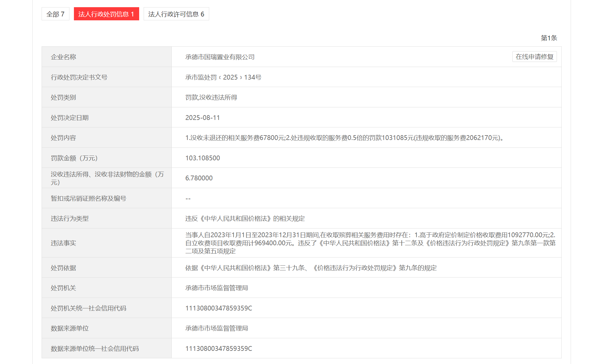Click the 处罚决定日期 label
Screen dimensions: 606x364
(70, 118)
